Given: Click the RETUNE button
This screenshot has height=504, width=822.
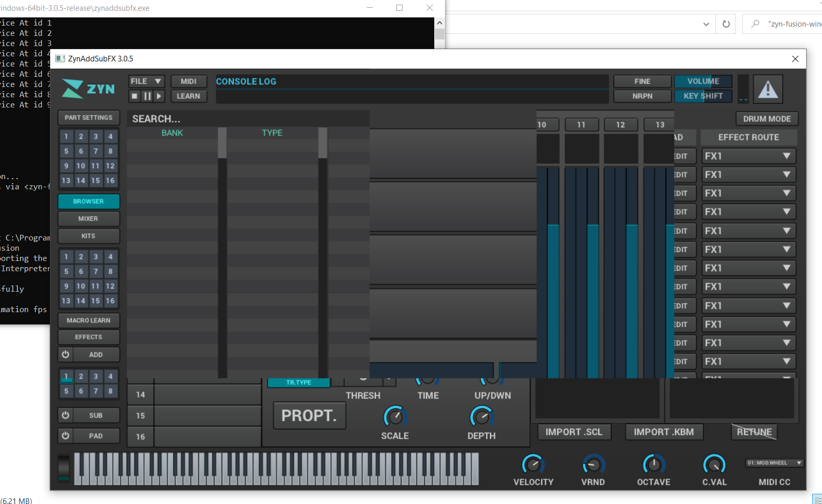Looking at the screenshot, I should [x=754, y=432].
